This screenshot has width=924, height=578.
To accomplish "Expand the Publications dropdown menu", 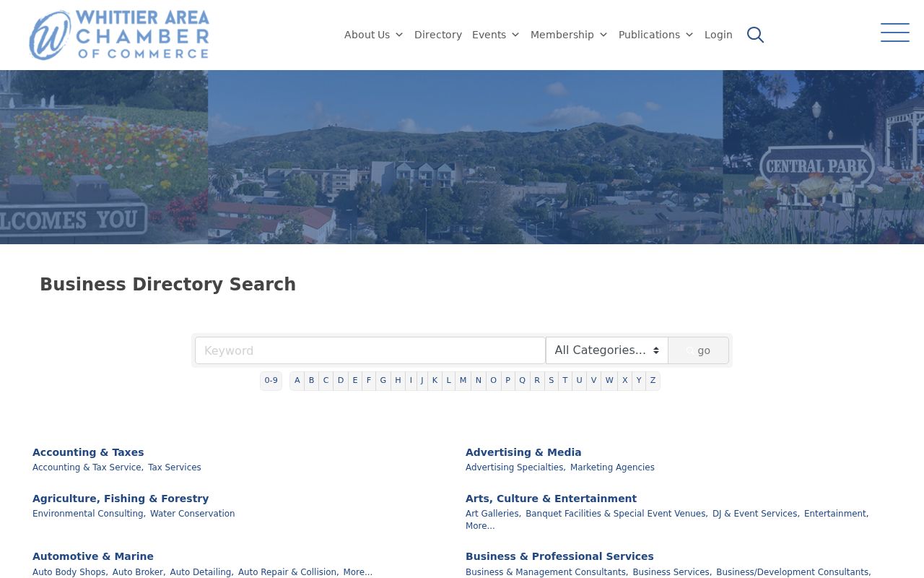I will point(656,35).
